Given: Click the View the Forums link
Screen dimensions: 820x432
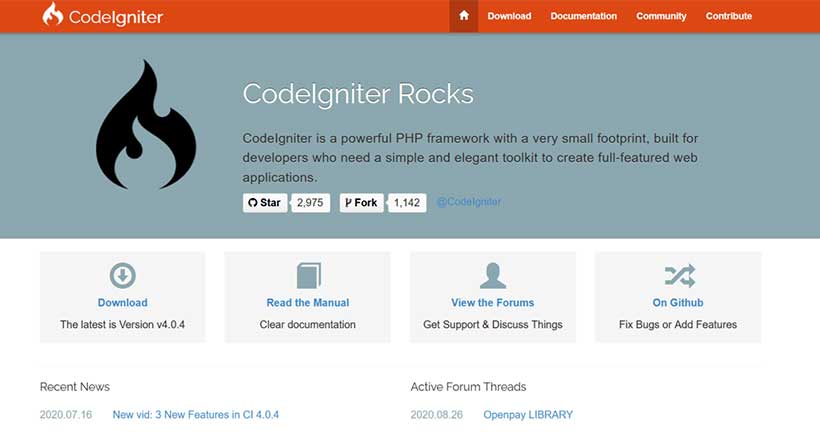Looking at the screenshot, I should tap(493, 303).
